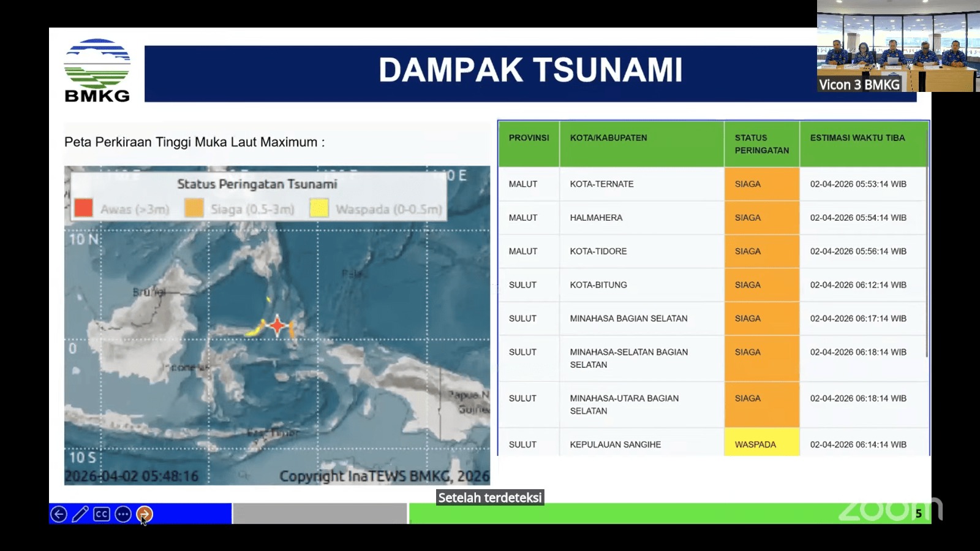Click the 'Setelah terdeteksi' subtitle caption
Image resolution: width=980 pixels, height=551 pixels.
[x=490, y=498]
